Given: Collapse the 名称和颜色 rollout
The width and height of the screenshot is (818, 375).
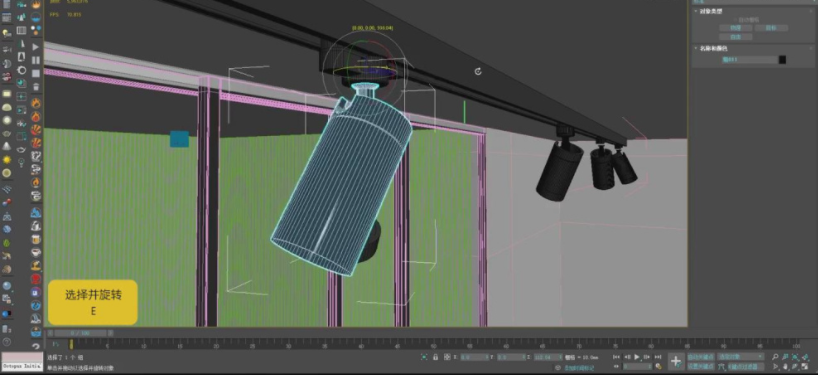Looking at the screenshot, I should [x=714, y=48].
